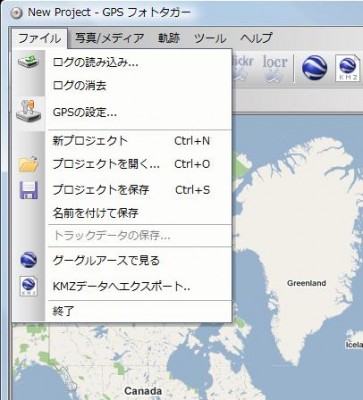
Task: Click the Flickr upload toolbar icon
Action: click(x=243, y=68)
